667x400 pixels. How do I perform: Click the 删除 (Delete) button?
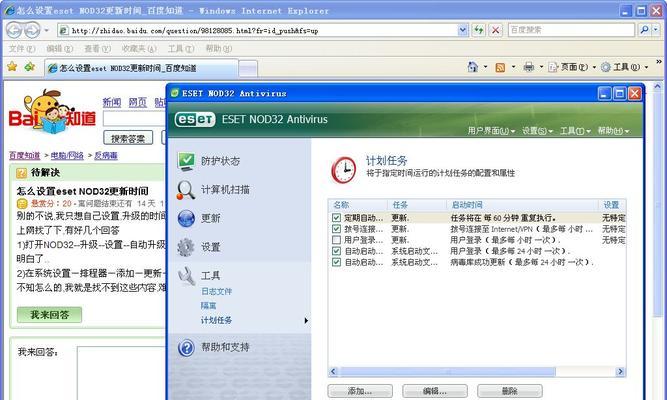coord(510,391)
